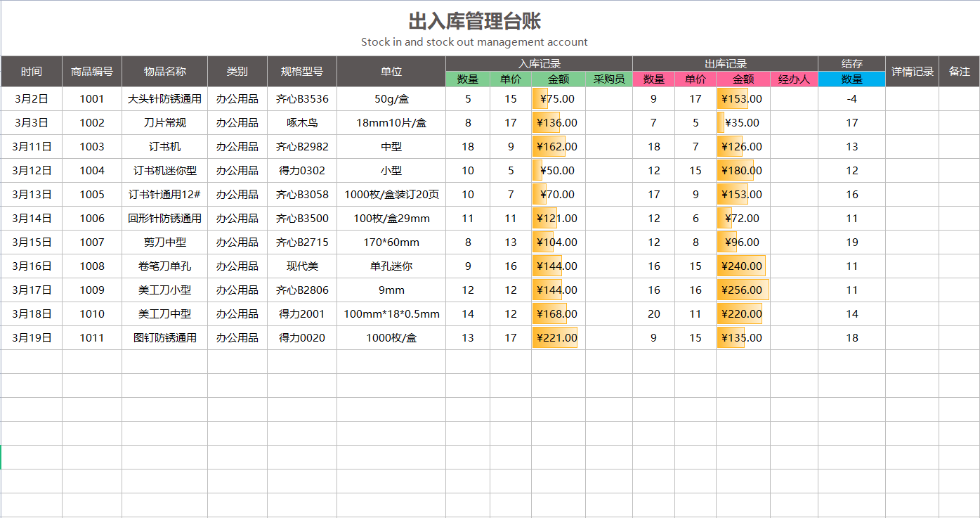980x518 pixels.
Task: Select product code cell 1001
Action: (93, 98)
